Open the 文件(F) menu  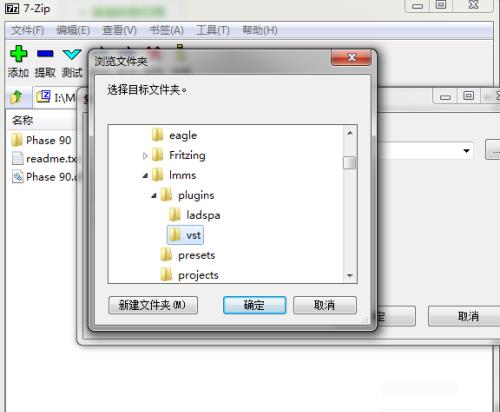(x=27, y=31)
